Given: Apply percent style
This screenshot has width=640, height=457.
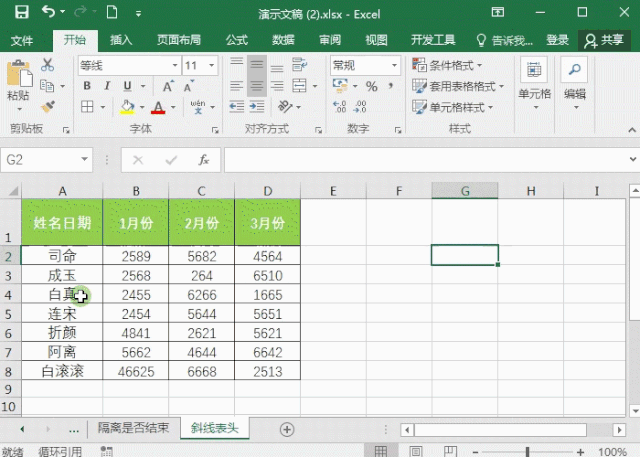Looking at the screenshot, I should click(x=371, y=86).
